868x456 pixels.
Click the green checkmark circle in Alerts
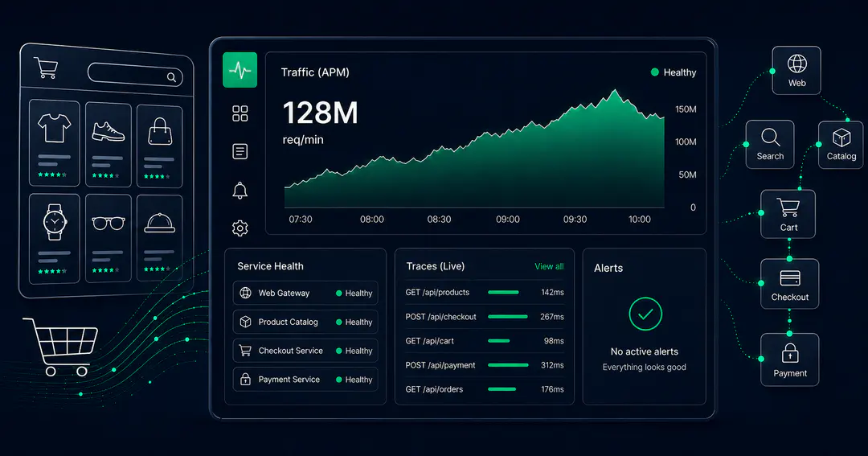[x=645, y=314]
